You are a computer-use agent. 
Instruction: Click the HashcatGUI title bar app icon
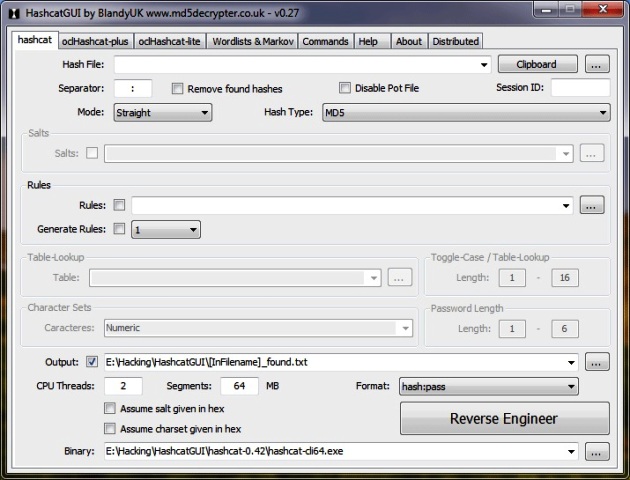pyautogui.click(x=14, y=14)
